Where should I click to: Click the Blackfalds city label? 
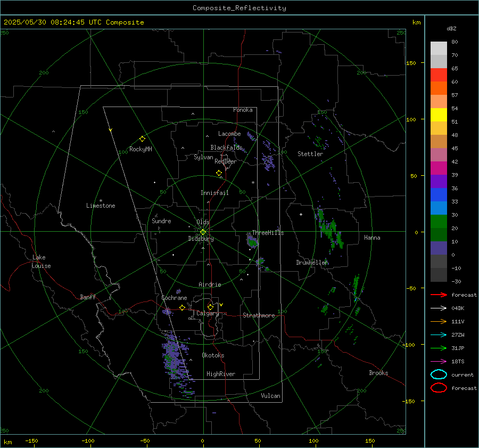pos(226,148)
